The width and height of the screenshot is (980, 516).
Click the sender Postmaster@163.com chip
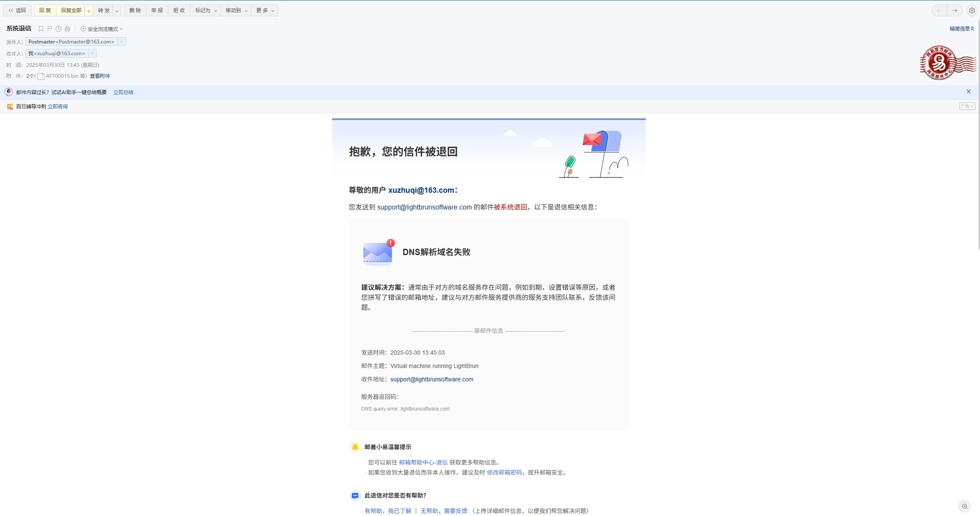pos(72,42)
